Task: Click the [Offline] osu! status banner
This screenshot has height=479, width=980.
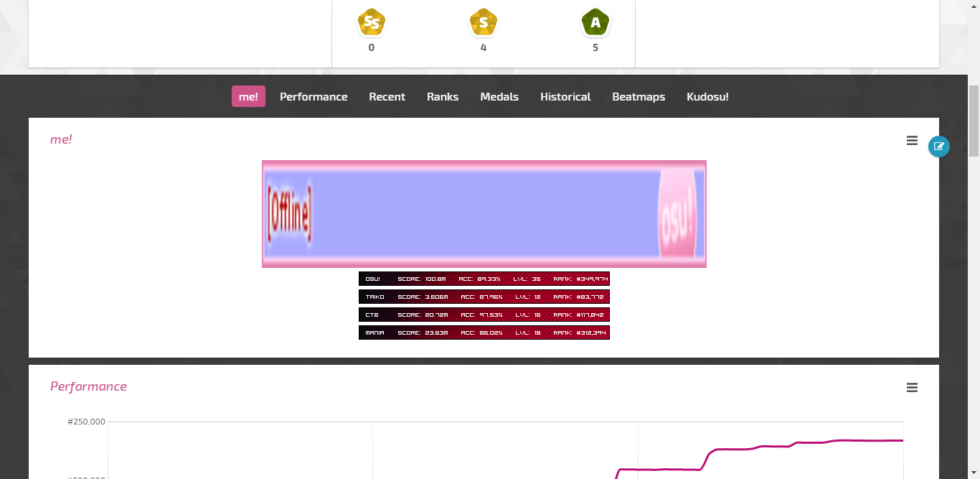Action: click(484, 214)
